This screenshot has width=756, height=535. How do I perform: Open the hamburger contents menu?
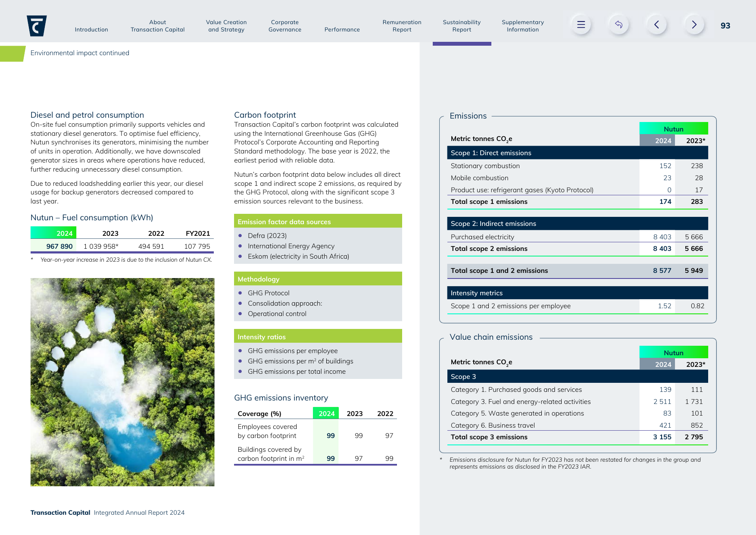581,25
